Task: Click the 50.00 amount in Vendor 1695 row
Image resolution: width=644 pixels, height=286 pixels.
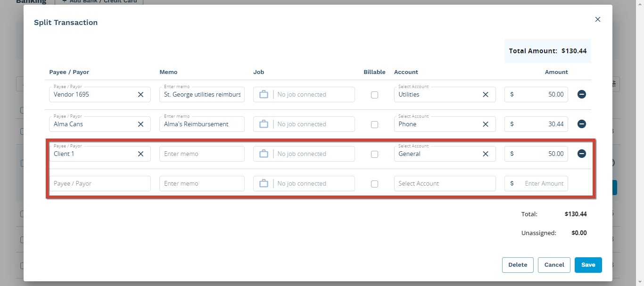Action: [536, 94]
